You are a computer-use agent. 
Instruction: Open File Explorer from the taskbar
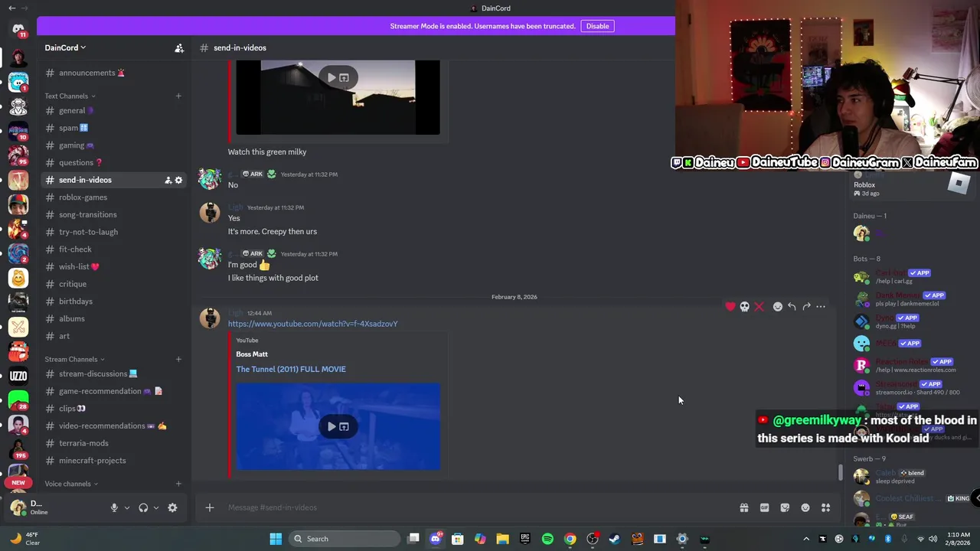502,539
